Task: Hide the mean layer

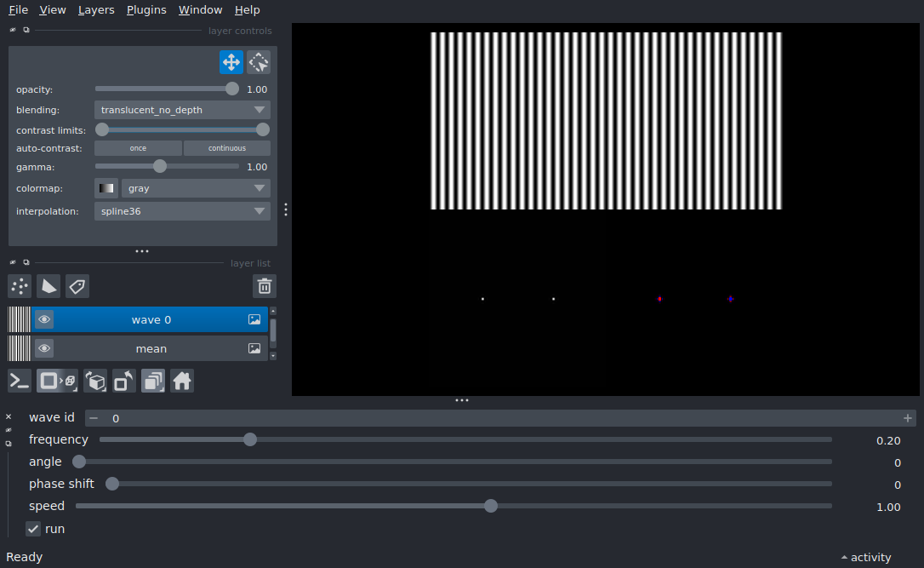Action: click(44, 348)
